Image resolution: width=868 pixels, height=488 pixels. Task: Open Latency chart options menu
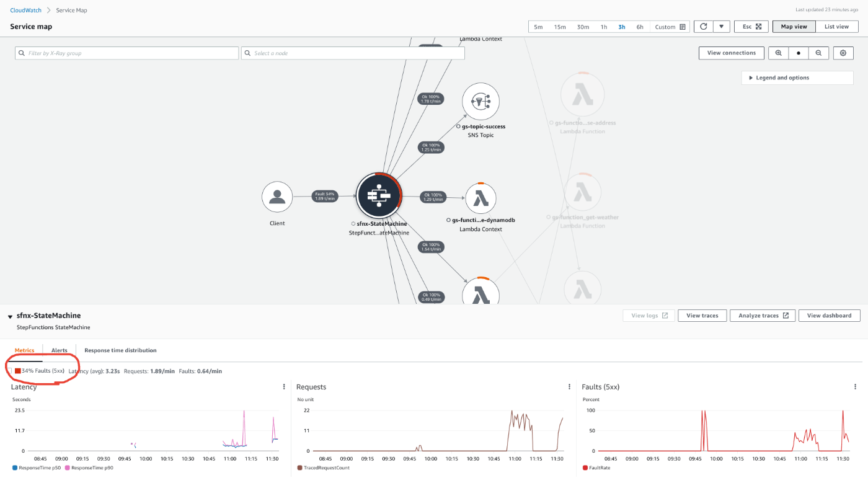(x=284, y=386)
